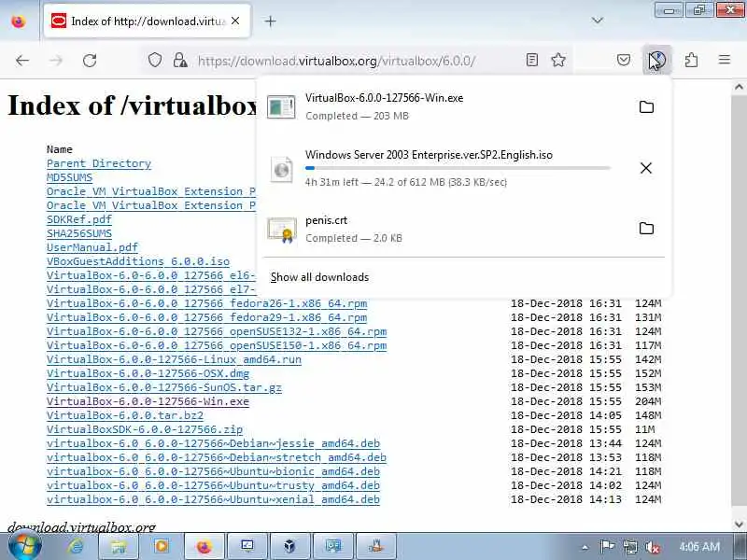The height and width of the screenshot is (560, 747).
Task: Click the muted volume tray icon
Action: [x=652, y=547]
